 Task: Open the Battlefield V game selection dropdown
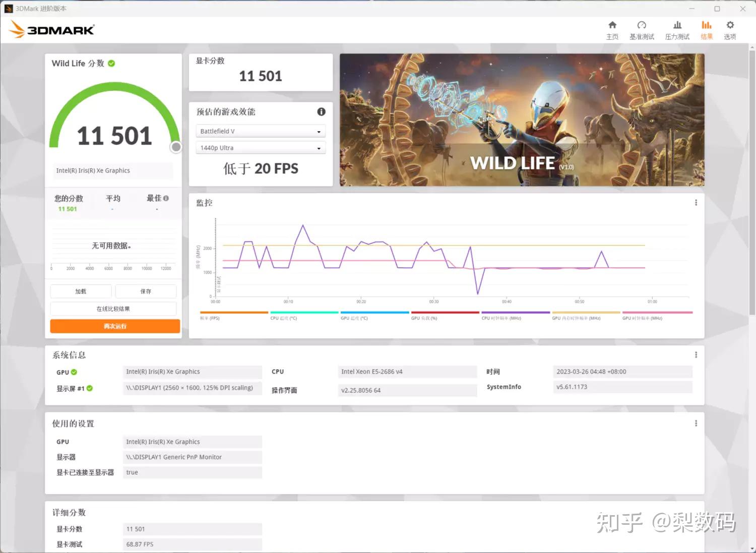[x=261, y=131]
